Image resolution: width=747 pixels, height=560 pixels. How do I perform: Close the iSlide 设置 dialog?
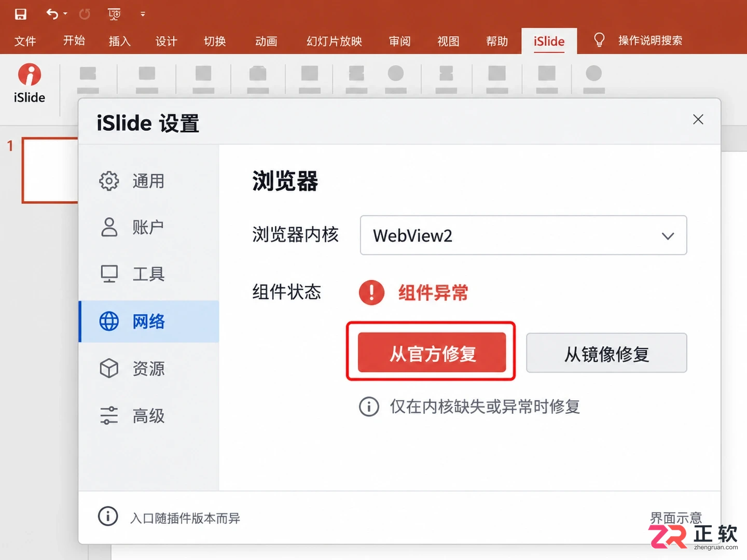pyautogui.click(x=698, y=120)
